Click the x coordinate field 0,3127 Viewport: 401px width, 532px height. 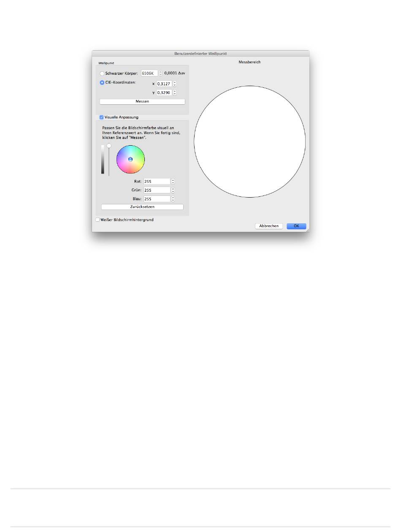click(x=164, y=84)
